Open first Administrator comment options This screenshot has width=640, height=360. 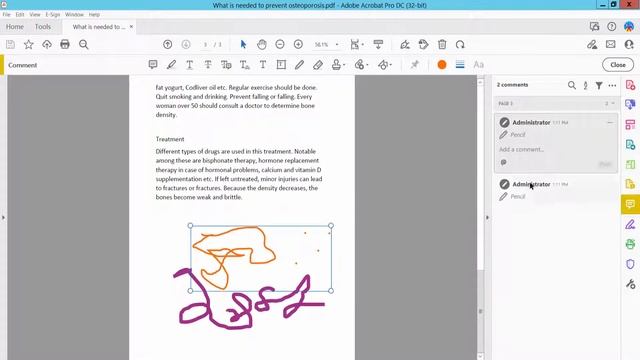click(610, 122)
